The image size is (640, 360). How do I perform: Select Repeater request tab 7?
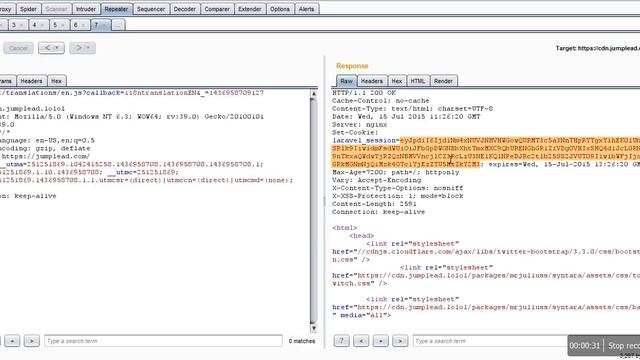(x=96, y=25)
